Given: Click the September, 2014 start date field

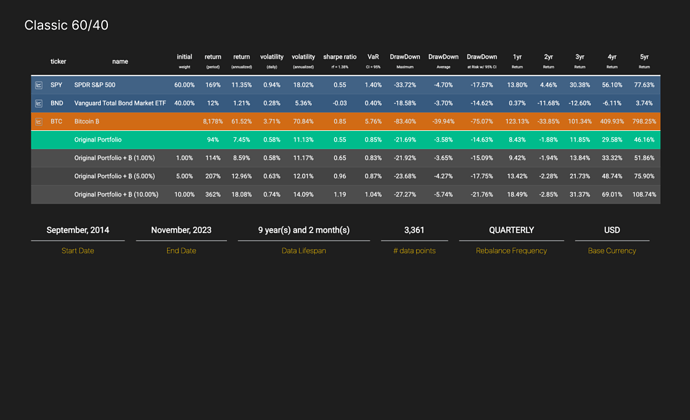Looking at the screenshot, I should (78, 230).
